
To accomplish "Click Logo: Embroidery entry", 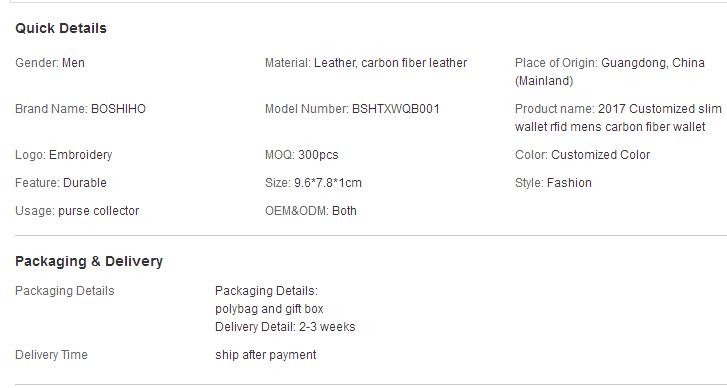I will tap(64, 155).
